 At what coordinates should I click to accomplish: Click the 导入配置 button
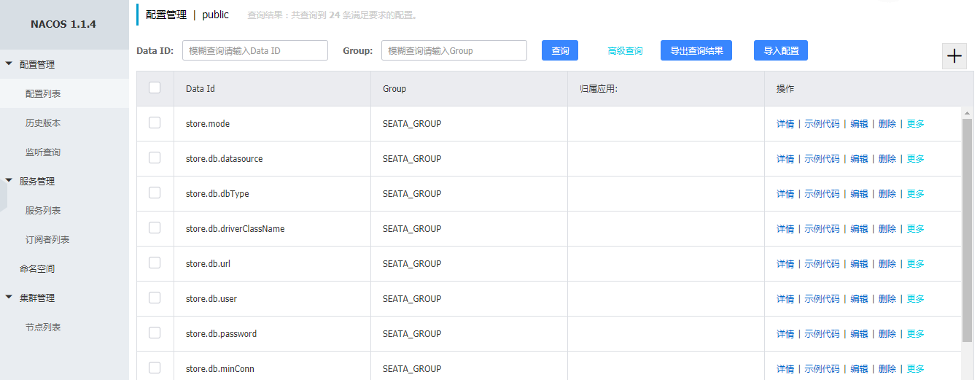tap(780, 50)
